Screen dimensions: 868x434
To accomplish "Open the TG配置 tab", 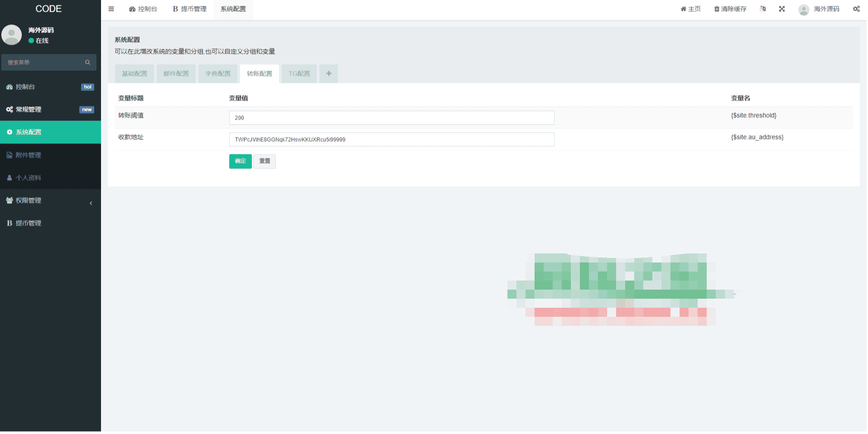I will (x=299, y=74).
